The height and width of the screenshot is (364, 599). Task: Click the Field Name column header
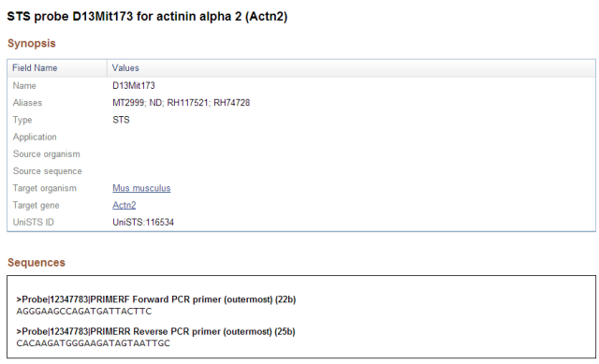coord(35,68)
